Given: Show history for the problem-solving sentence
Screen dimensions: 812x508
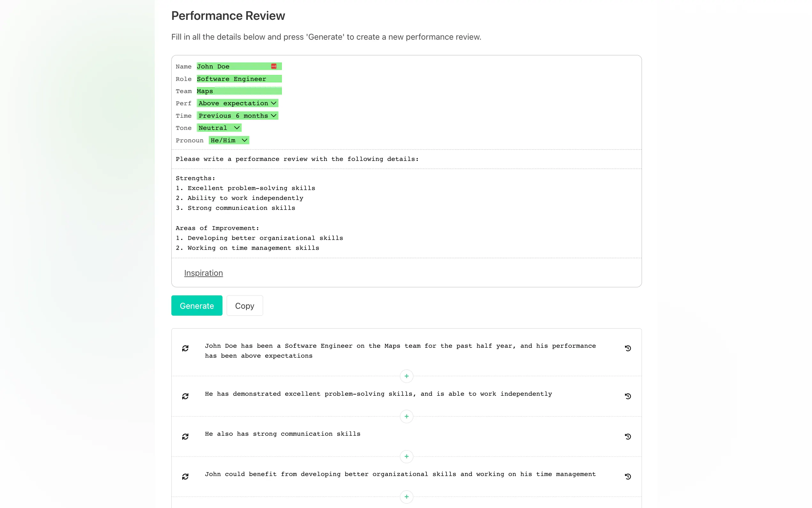Looking at the screenshot, I should pos(628,396).
